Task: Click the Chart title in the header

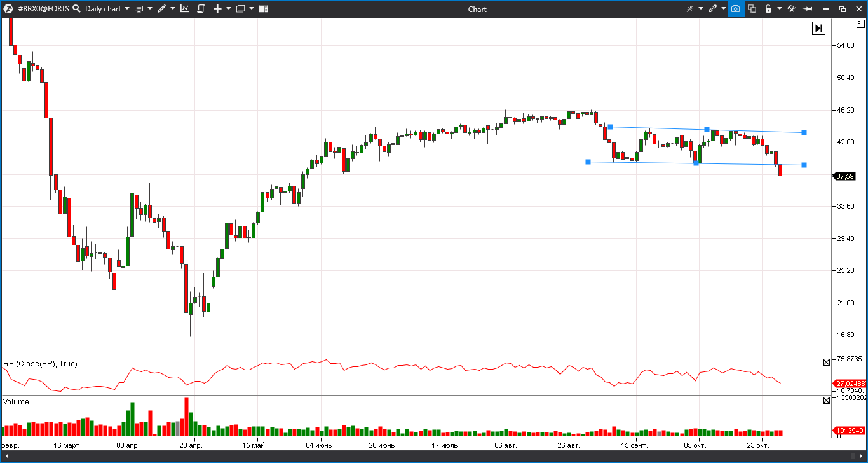Action: click(x=477, y=8)
